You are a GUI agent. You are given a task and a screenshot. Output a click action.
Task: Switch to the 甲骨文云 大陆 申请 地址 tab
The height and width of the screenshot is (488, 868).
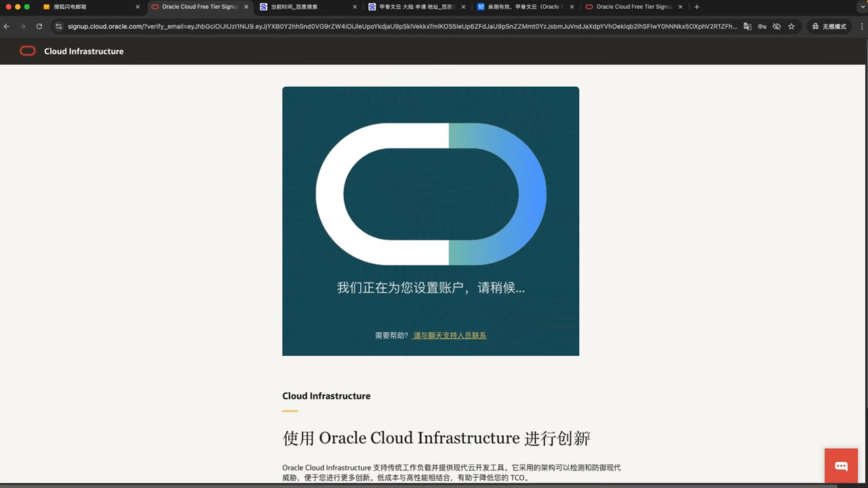click(x=416, y=7)
